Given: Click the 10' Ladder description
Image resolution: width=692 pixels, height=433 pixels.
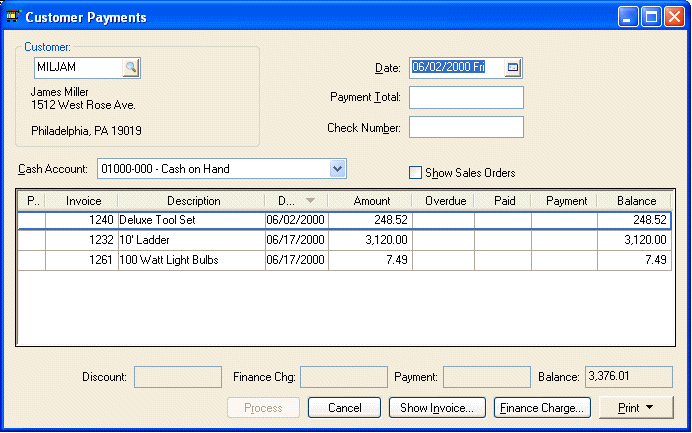Looking at the screenshot, I should (192, 240).
